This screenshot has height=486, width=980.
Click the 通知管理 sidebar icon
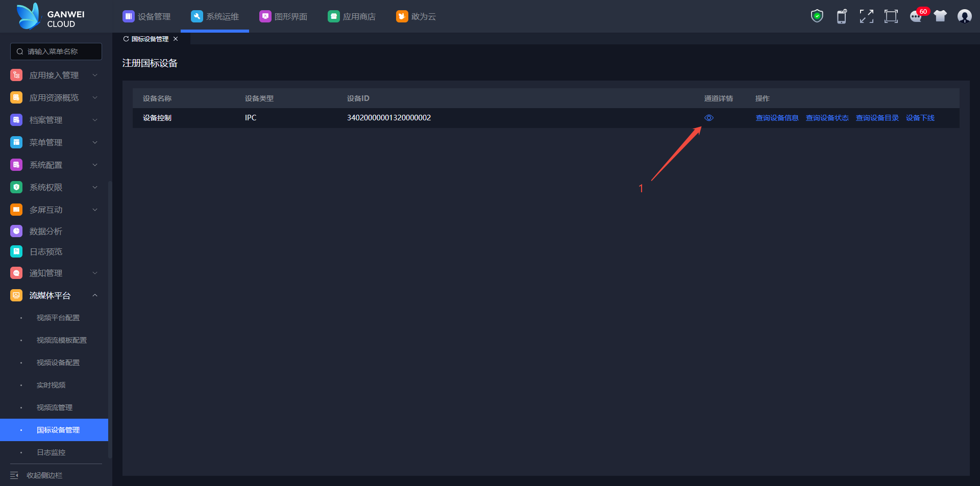(x=16, y=273)
